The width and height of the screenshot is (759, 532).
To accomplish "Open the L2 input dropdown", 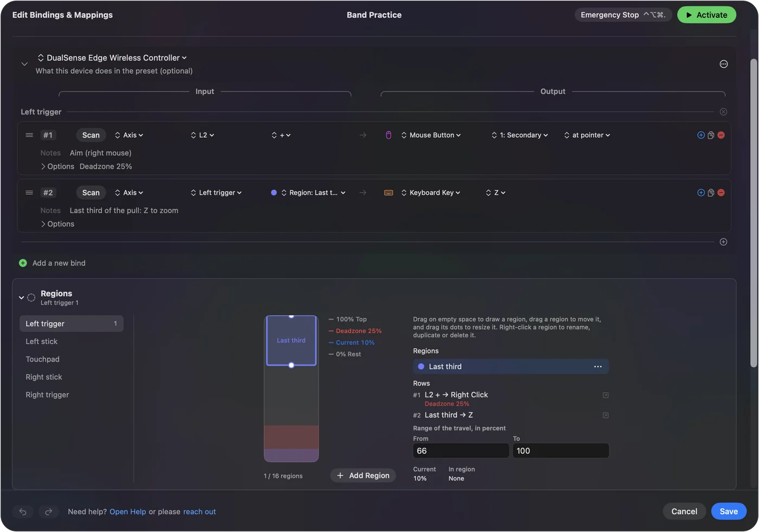I will click(202, 135).
